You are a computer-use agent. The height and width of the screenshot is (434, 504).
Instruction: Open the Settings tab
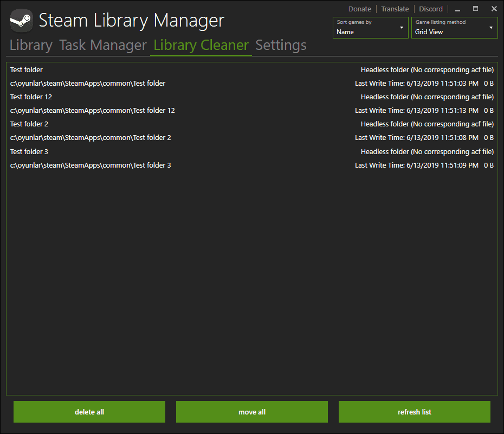(281, 45)
